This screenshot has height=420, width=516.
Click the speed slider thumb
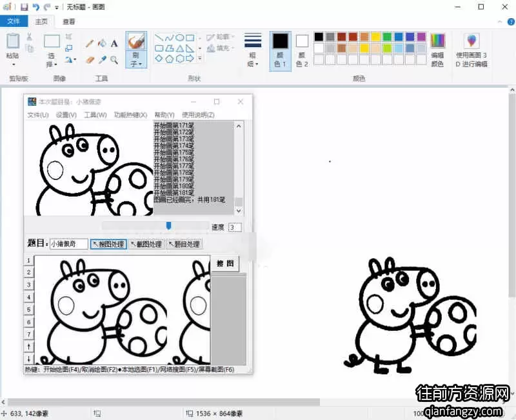[168, 225]
